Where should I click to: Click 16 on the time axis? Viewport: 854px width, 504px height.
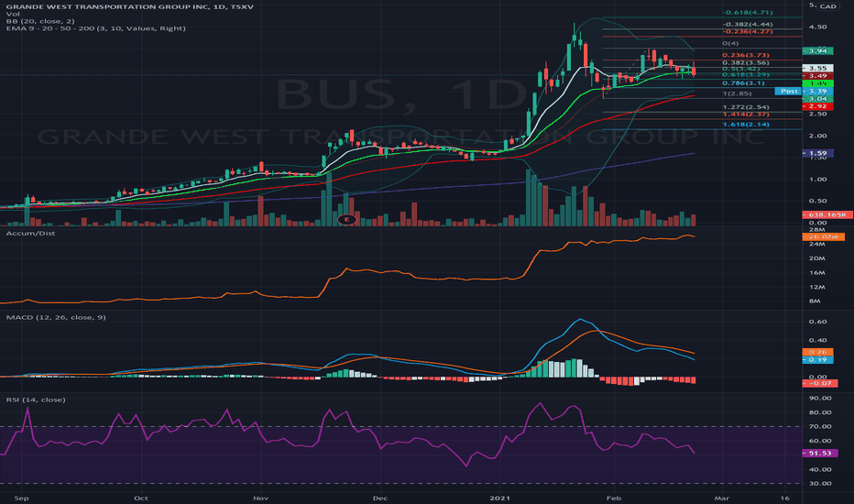click(x=784, y=498)
